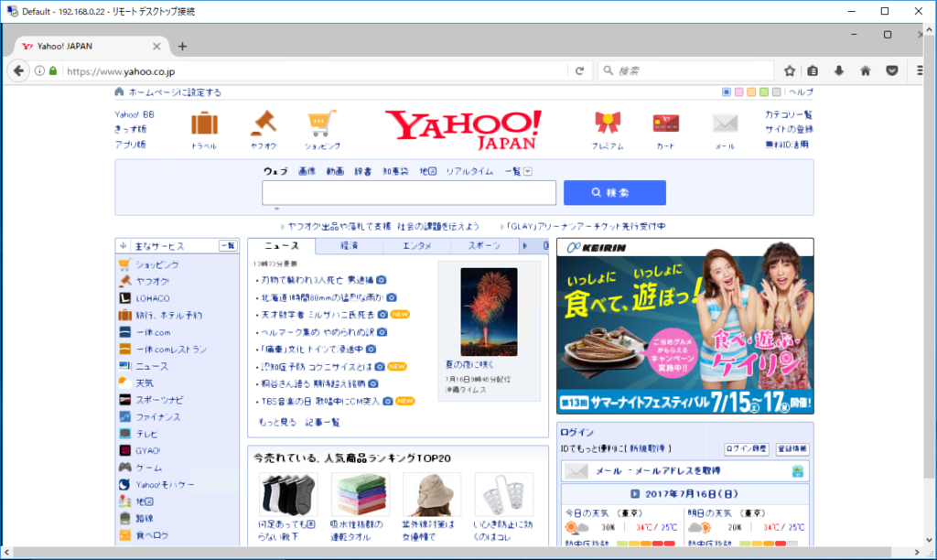The height and width of the screenshot is (560, 937).
Task: Open the Travel suitcase icon
Action: click(x=204, y=124)
